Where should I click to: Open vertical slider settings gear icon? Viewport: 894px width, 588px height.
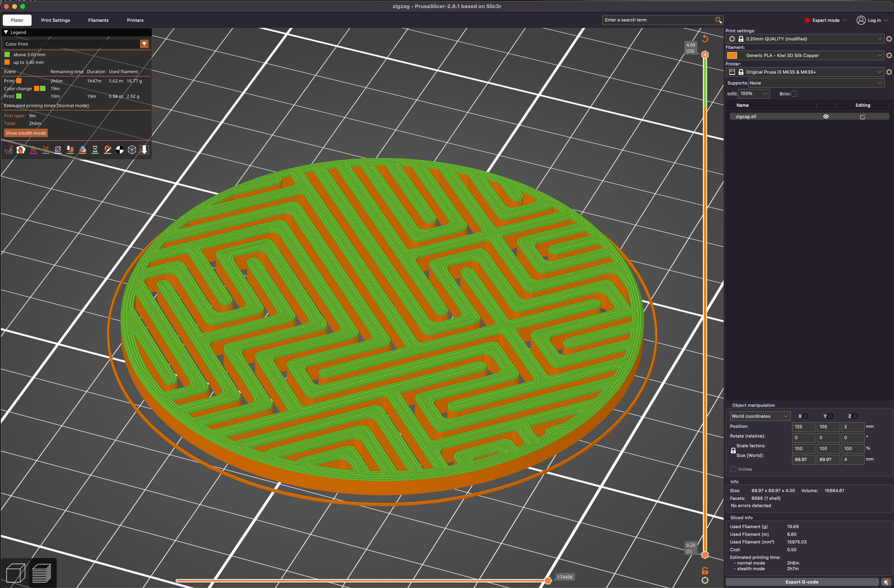705,580
